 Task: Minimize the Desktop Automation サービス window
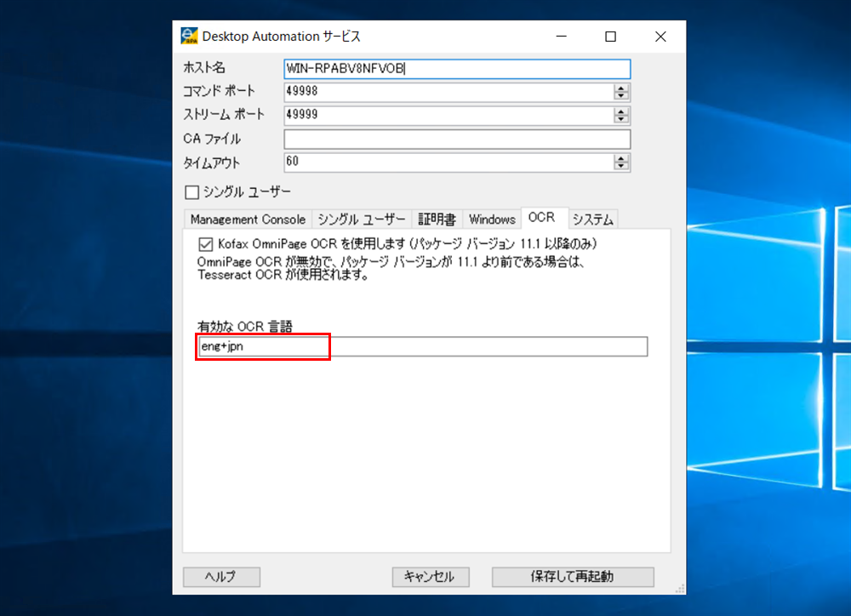pyautogui.click(x=561, y=37)
